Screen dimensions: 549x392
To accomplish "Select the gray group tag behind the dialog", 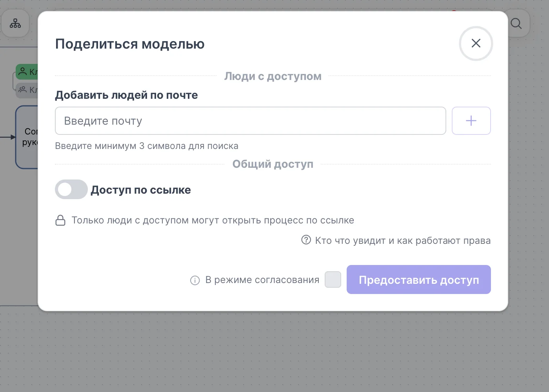I will click(x=27, y=90).
